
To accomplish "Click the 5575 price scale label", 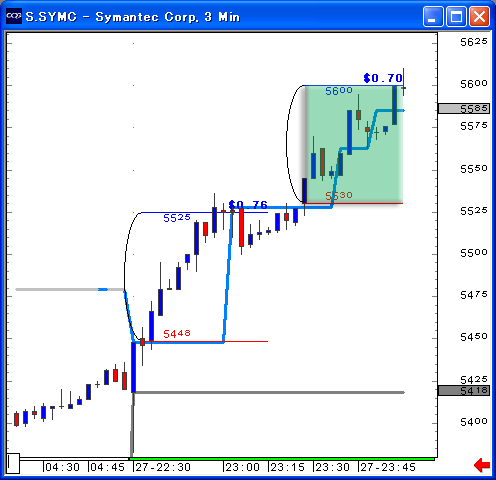I will click(x=474, y=126).
